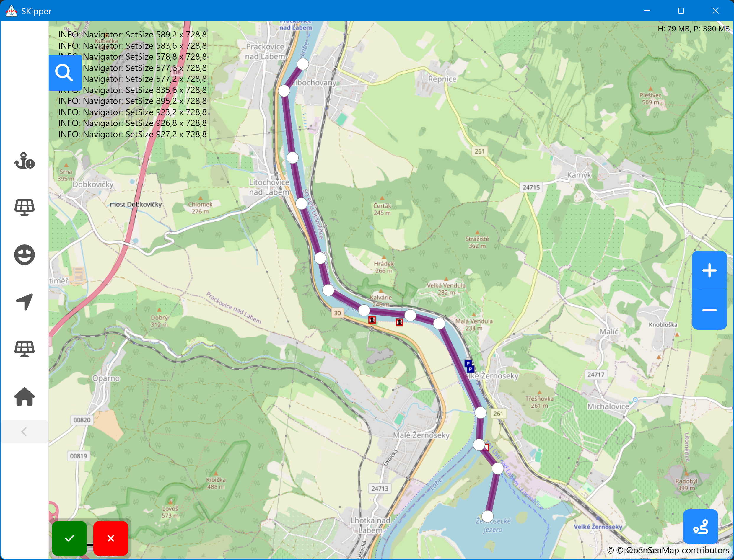
Task: Confirm the route with the green checkmark
Action: coord(69,538)
